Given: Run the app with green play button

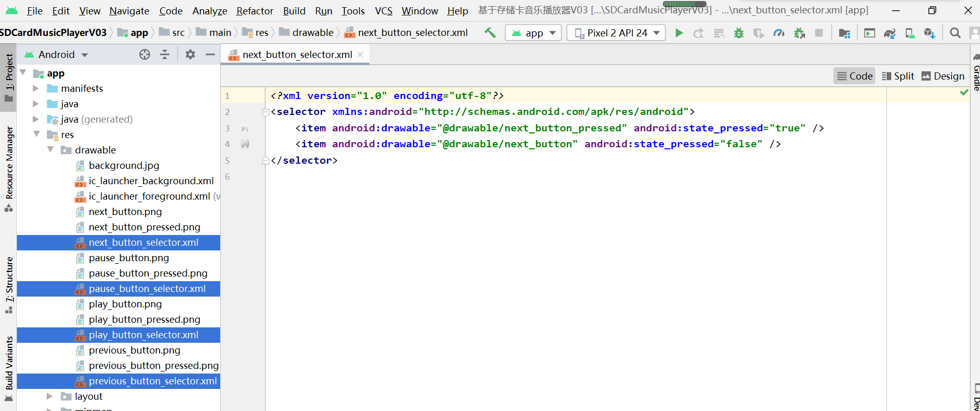Looking at the screenshot, I should (x=679, y=33).
